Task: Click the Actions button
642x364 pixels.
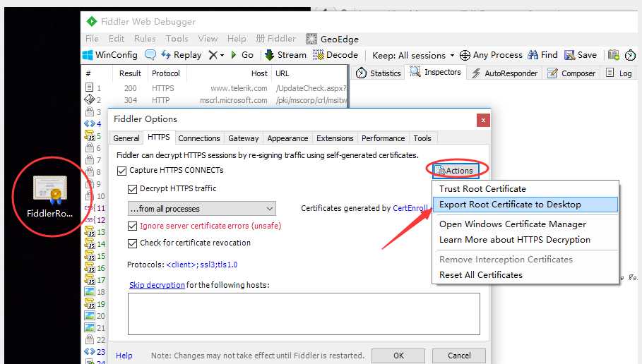Action: (456, 171)
